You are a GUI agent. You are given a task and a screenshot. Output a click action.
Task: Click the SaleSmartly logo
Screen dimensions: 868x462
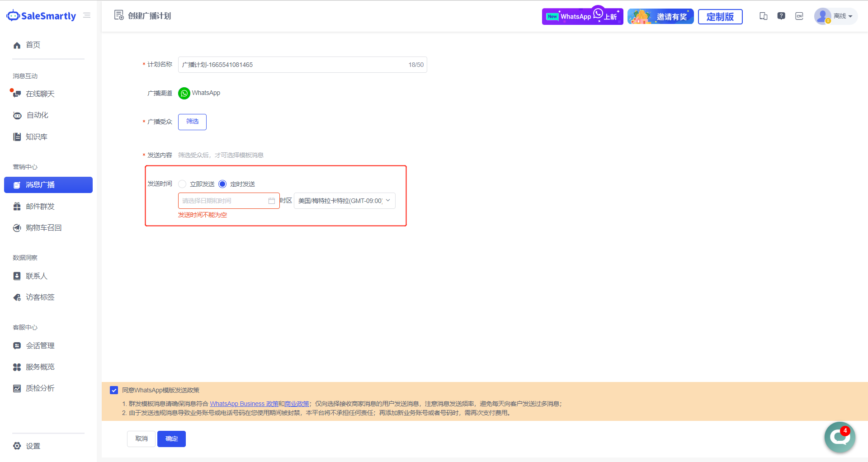point(42,16)
